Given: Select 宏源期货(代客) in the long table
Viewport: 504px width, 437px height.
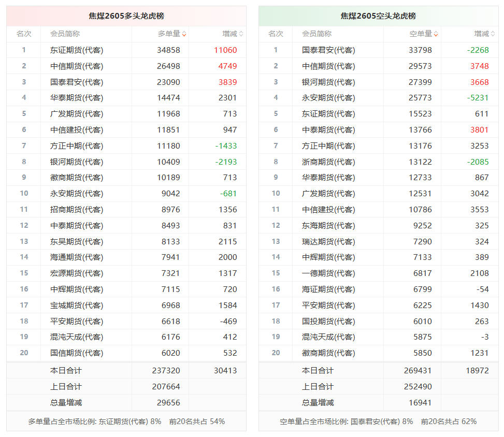Looking at the screenshot, I should click(77, 273).
